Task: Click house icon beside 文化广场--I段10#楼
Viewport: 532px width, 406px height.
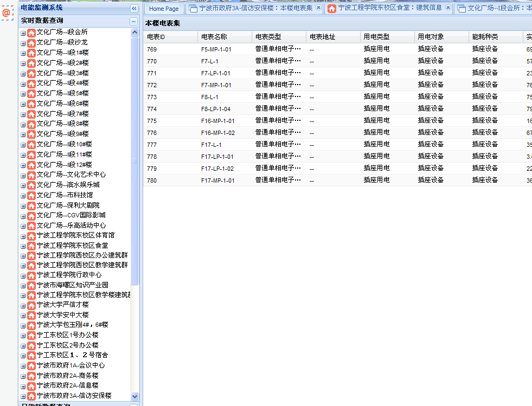Action: (31, 145)
